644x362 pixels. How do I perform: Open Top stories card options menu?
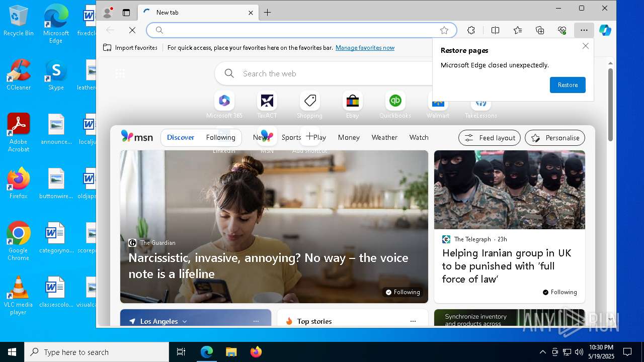pos(413,321)
